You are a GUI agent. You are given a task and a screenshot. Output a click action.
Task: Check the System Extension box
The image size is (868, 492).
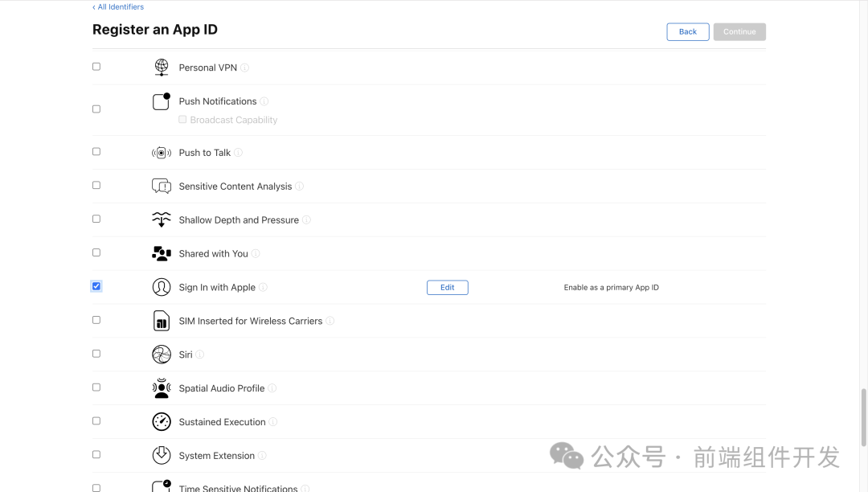click(x=96, y=454)
